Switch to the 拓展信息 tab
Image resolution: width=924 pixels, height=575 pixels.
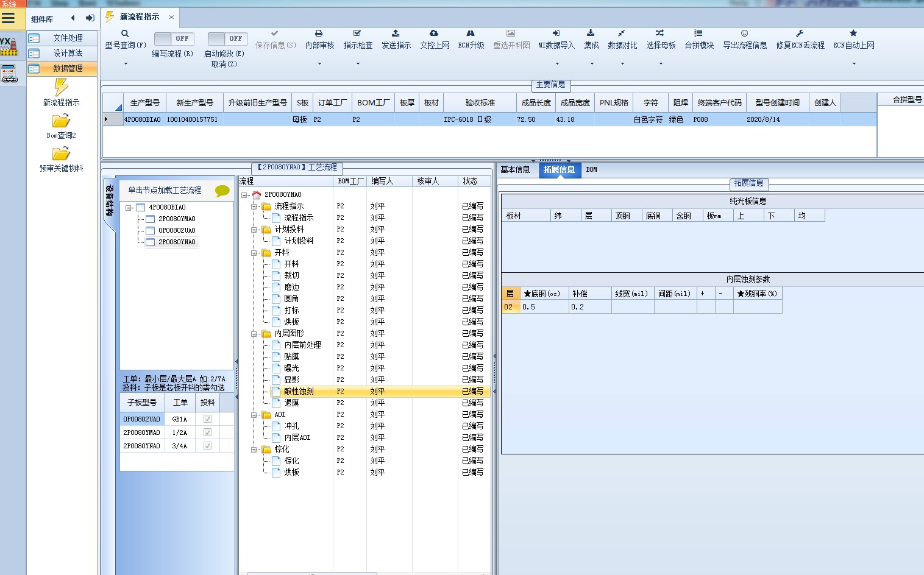pyautogui.click(x=560, y=169)
